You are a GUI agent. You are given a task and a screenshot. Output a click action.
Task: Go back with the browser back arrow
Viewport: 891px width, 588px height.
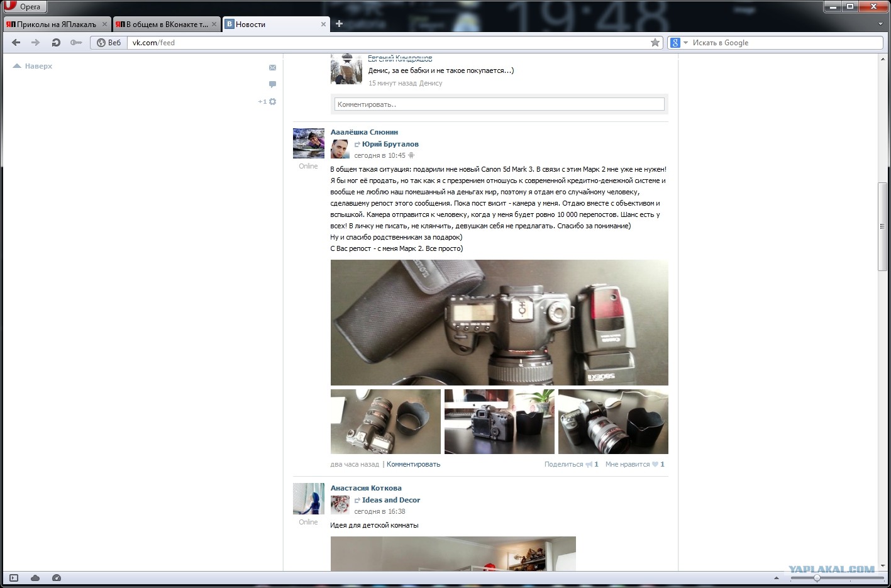16,43
